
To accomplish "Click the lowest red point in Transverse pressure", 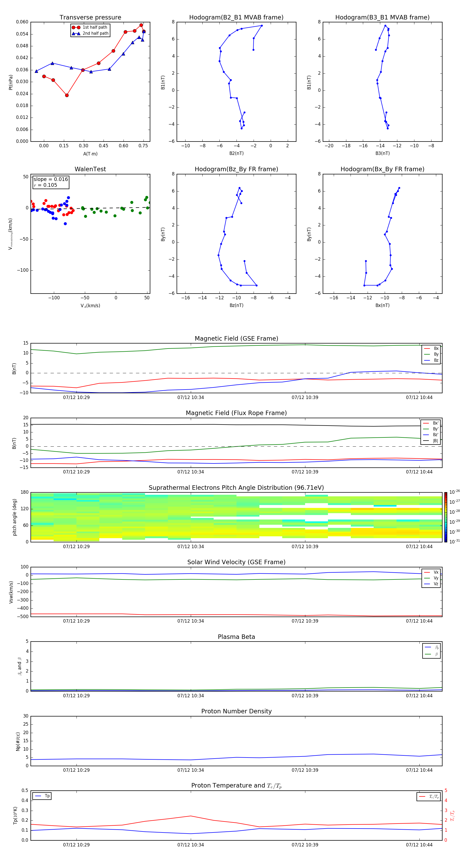I will pyautogui.click(x=67, y=95).
